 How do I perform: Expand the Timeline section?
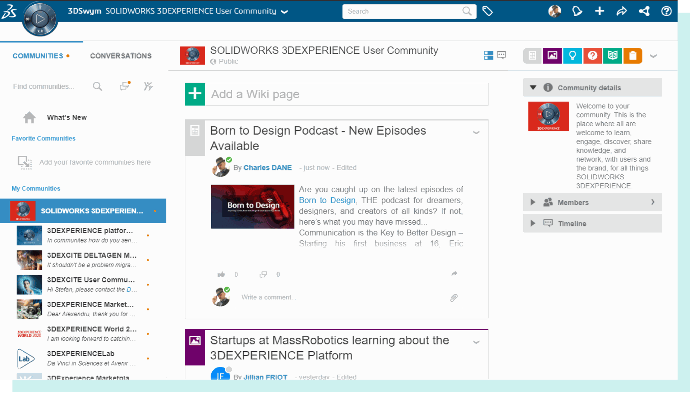click(592, 223)
